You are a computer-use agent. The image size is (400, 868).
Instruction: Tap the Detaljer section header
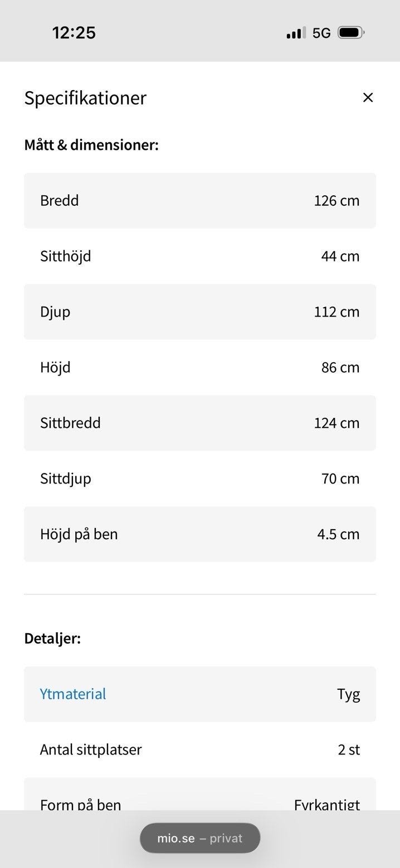52,638
